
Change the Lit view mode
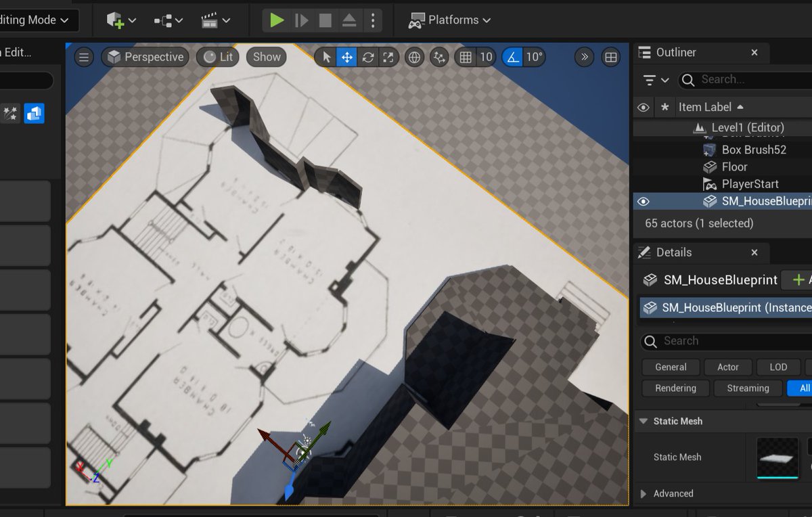point(218,57)
